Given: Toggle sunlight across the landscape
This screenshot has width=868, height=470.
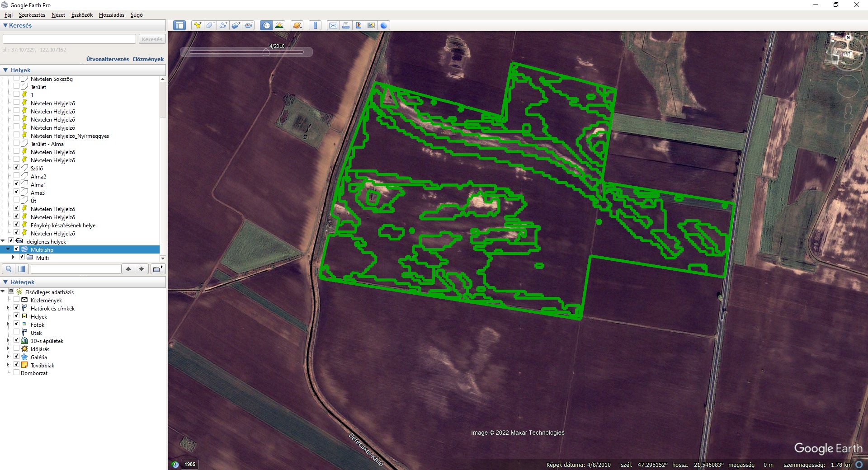Looking at the screenshot, I should pos(279,25).
